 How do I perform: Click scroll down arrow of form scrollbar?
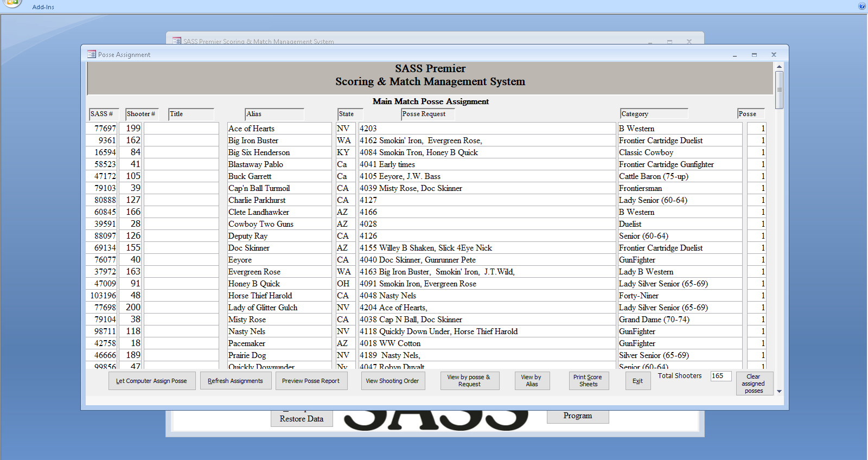point(780,391)
